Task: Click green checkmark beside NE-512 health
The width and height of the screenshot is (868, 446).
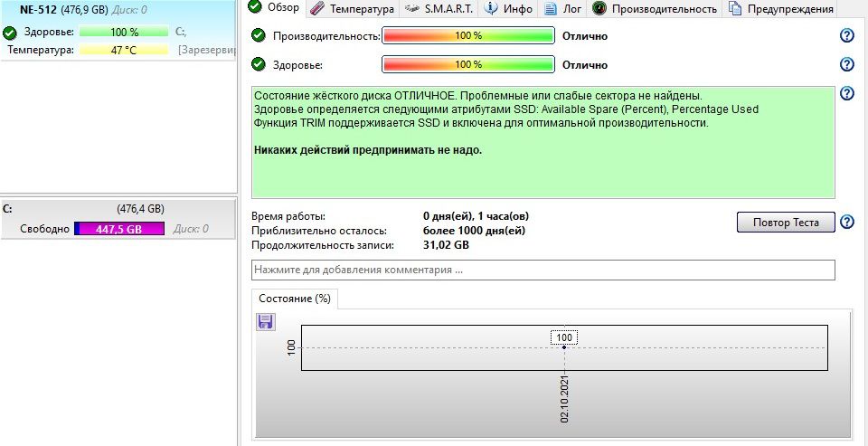Action: (10, 33)
